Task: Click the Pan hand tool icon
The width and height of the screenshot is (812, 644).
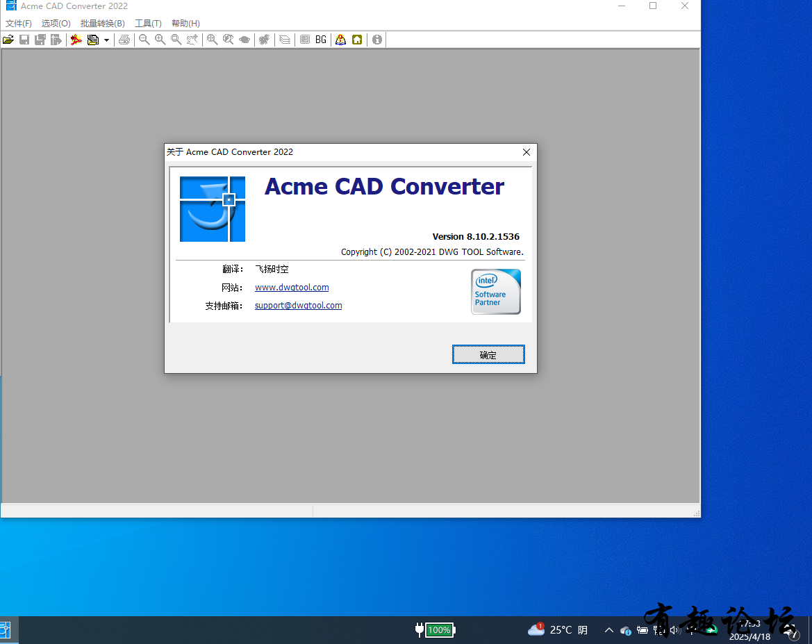Action: 192,40
